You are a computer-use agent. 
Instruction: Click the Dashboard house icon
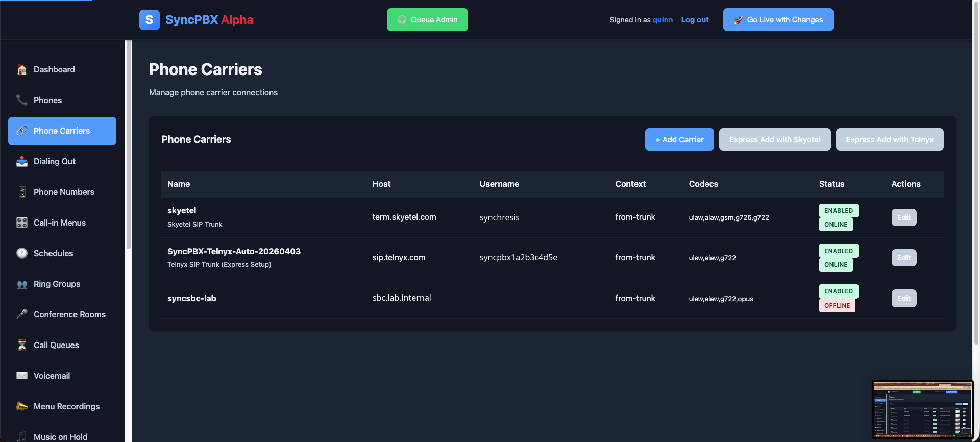22,69
